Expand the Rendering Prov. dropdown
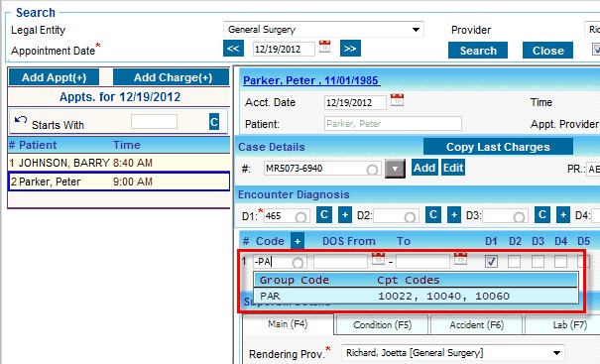Image resolution: width=600 pixels, height=364 pixels. coord(556,352)
